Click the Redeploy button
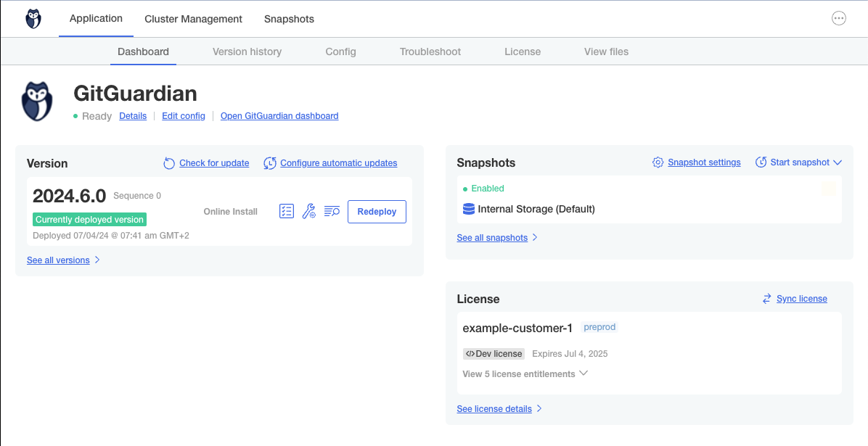This screenshot has width=868, height=446. (377, 212)
